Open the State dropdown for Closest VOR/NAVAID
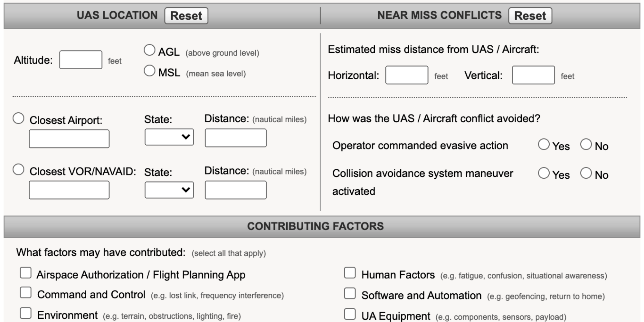This screenshot has width=644, height=322. [x=169, y=190]
